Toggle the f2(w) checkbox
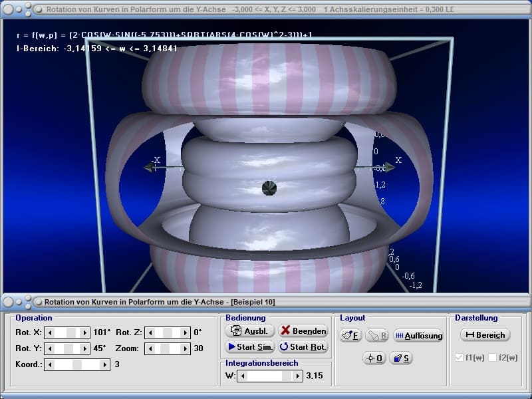The image size is (532, 399). (492, 357)
